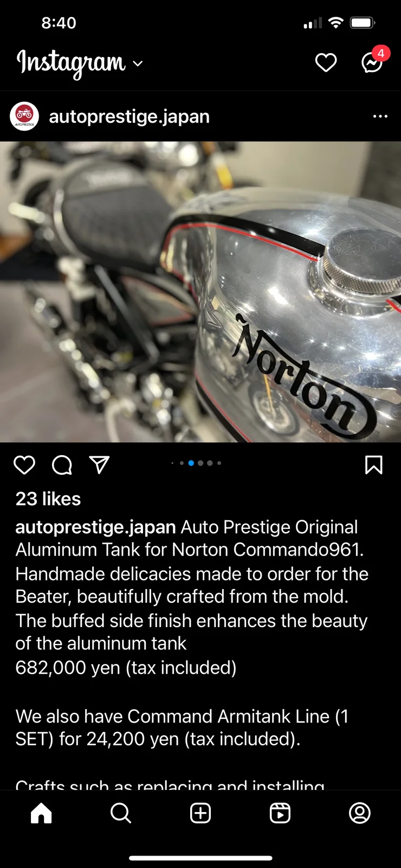
Task: Go to Home tab
Action: [41, 813]
